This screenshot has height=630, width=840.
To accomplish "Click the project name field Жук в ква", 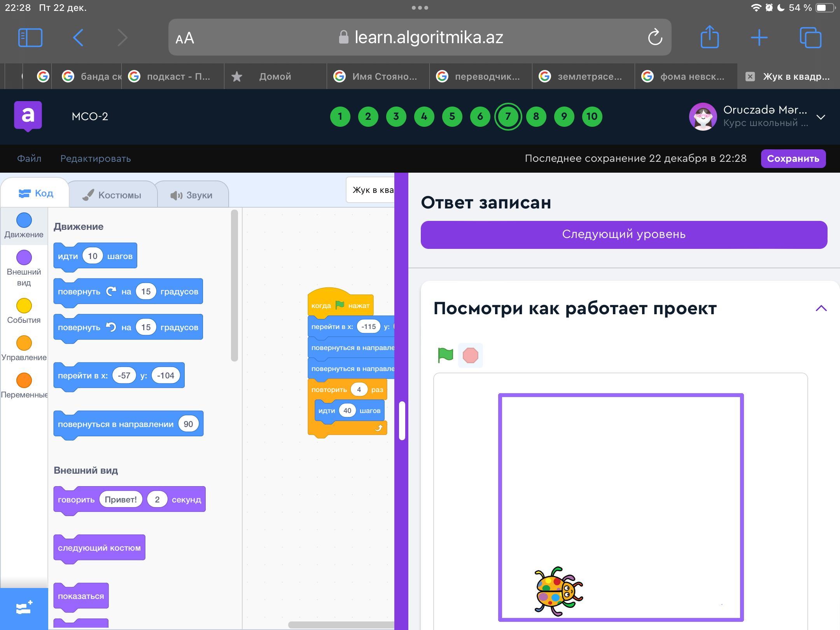I will click(370, 190).
